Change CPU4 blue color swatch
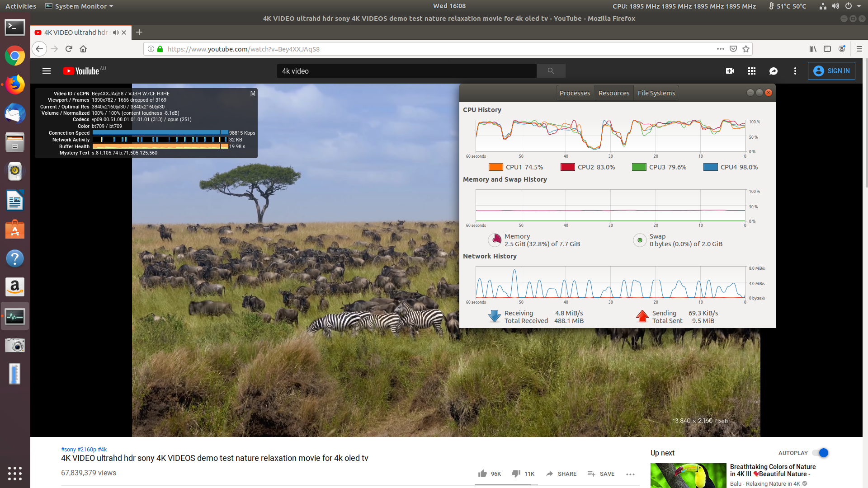 (x=711, y=167)
